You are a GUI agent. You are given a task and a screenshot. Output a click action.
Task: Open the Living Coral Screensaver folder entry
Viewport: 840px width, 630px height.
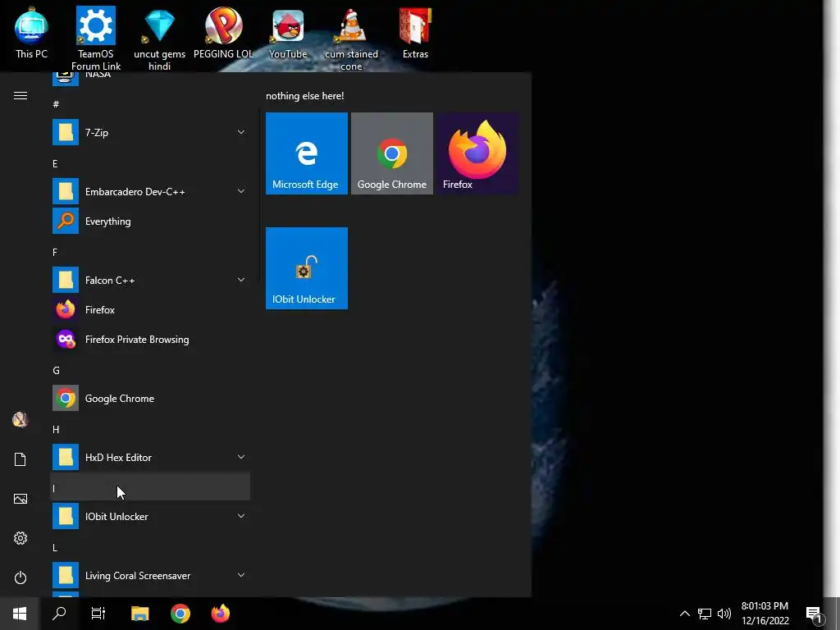pyautogui.click(x=150, y=575)
